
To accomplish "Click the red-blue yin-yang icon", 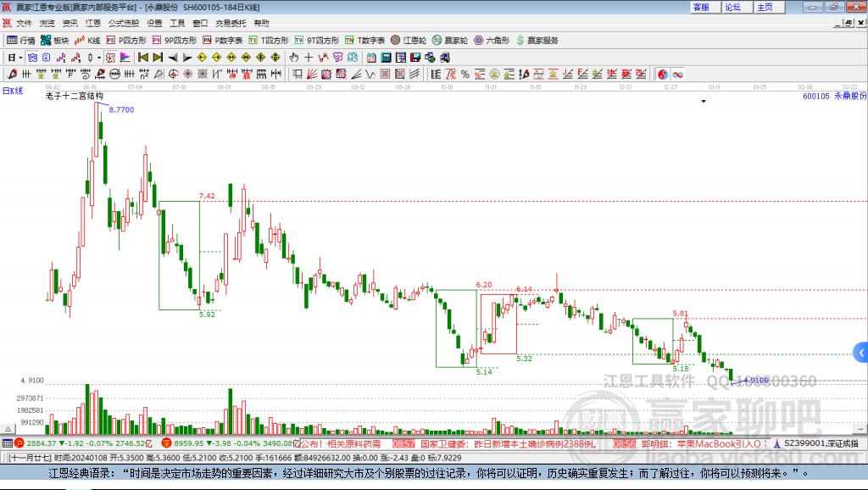I will click(x=663, y=75).
